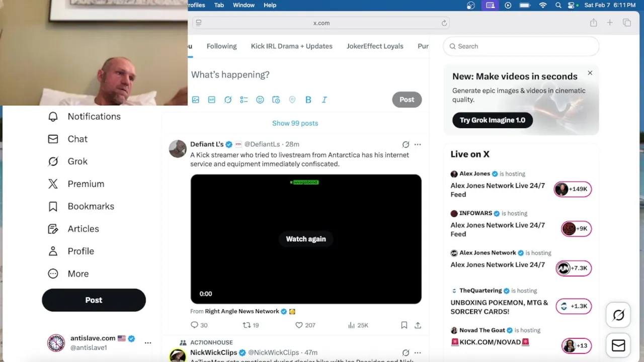Click Grok icon on NickWickClips post
This screenshot has width=644, height=362.
(x=406, y=352)
